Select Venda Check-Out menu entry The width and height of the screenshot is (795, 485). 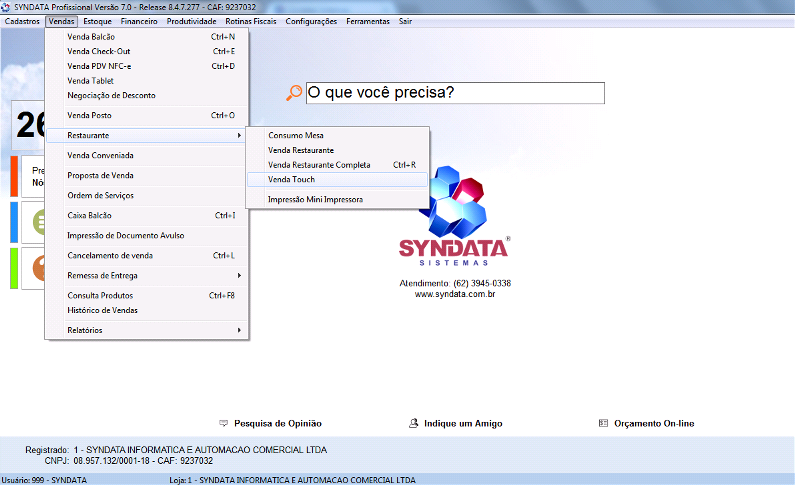[147, 52]
